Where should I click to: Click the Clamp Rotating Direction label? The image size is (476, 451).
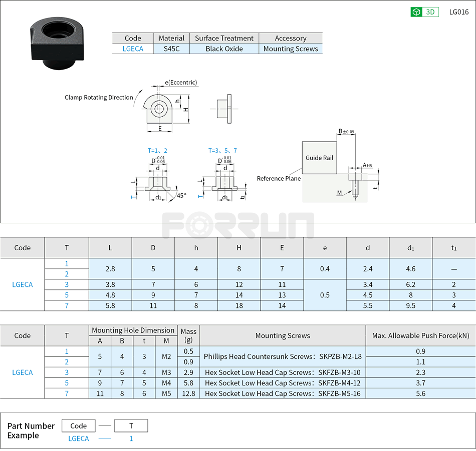tap(99, 97)
